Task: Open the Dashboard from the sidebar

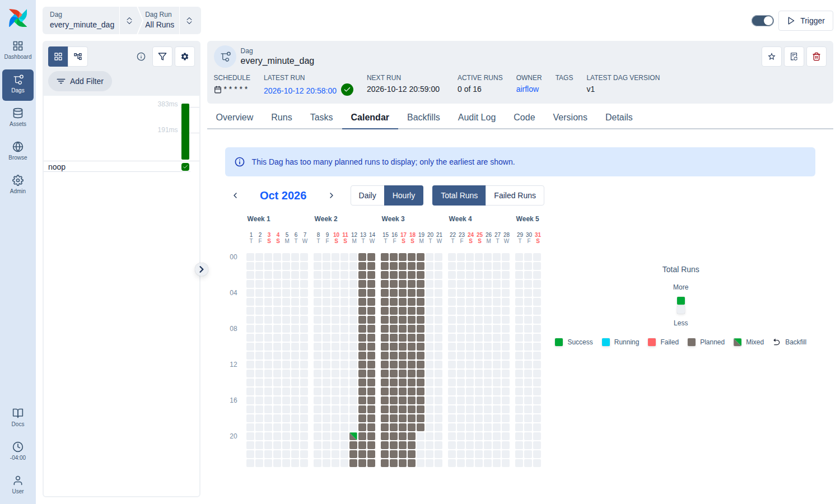Action: (18, 50)
